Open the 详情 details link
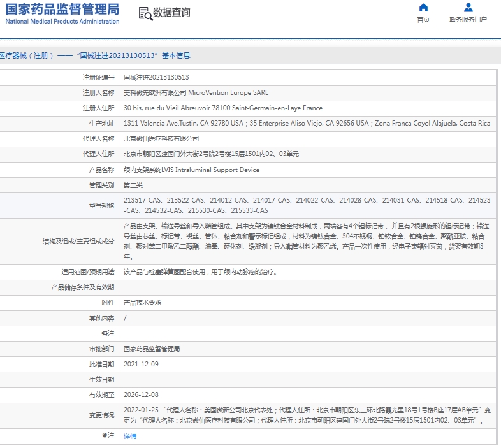This screenshot has width=501, height=448. pos(130,436)
